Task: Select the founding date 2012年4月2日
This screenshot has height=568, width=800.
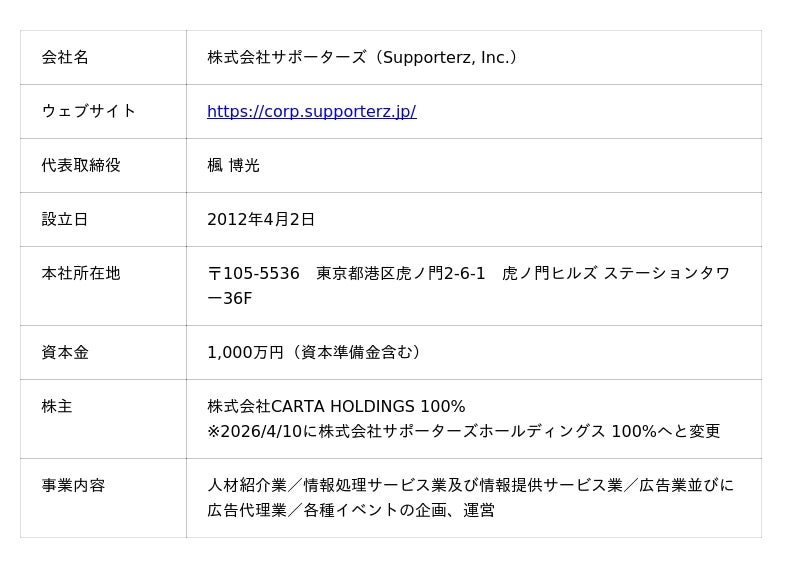Action: 261,220
